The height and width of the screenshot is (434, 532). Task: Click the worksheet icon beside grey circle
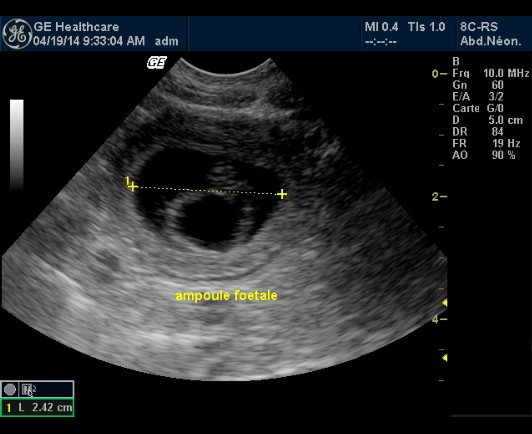[x=28, y=390]
